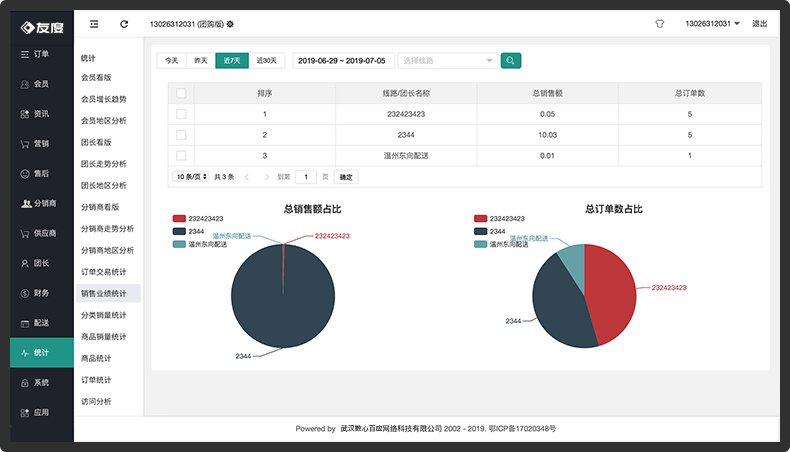Screen dimensions: 790x452
Task: Click the theme shirt icon in header
Action: coord(660,24)
